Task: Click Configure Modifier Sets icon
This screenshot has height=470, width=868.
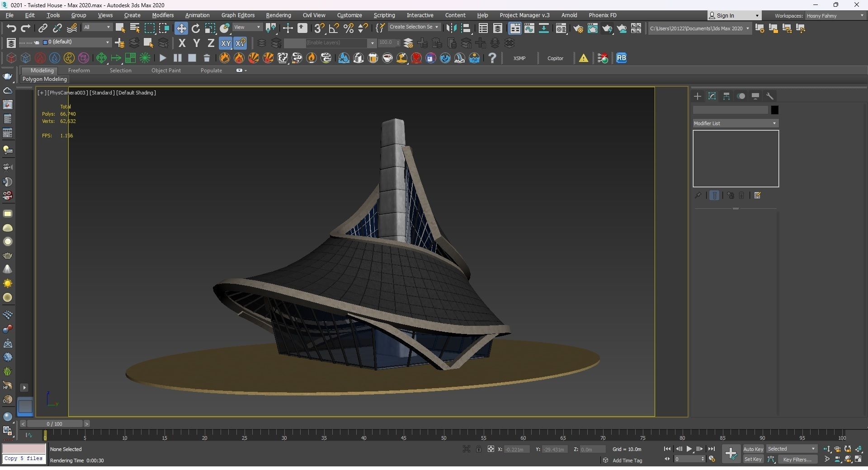Action: pyautogui.click(x=758, y=195)
